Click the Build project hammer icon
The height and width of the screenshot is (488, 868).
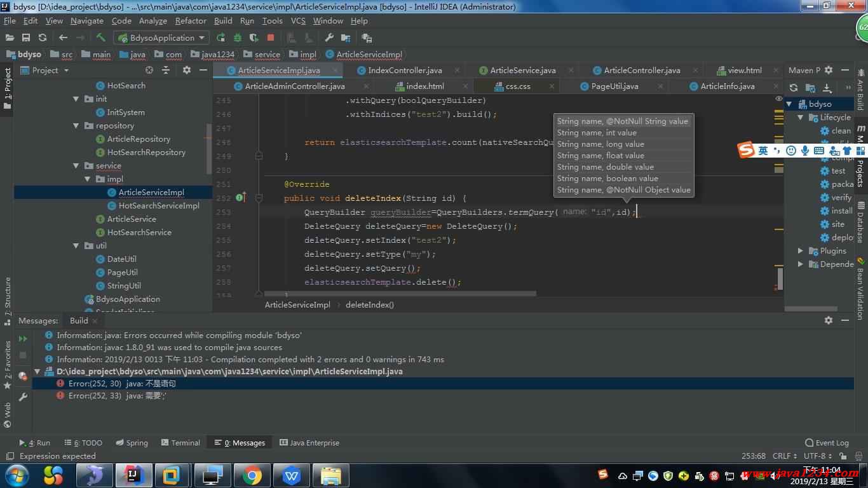[100, 37]
